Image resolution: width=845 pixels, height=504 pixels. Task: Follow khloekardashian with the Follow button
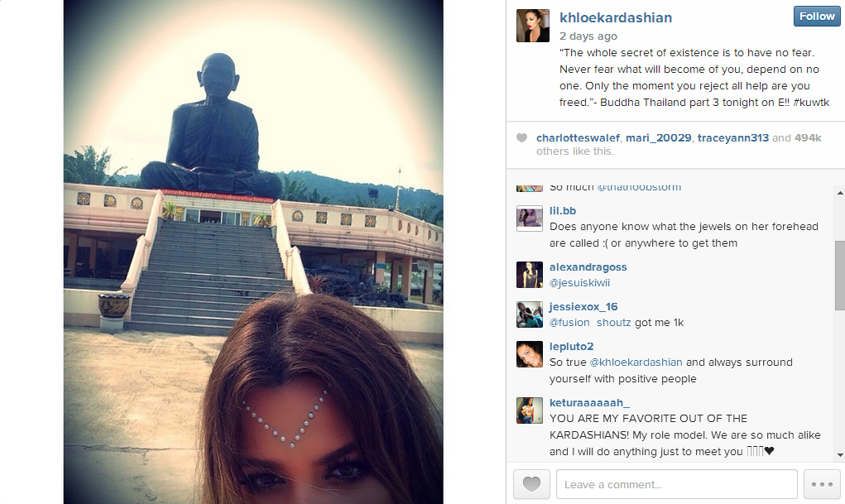816,17
